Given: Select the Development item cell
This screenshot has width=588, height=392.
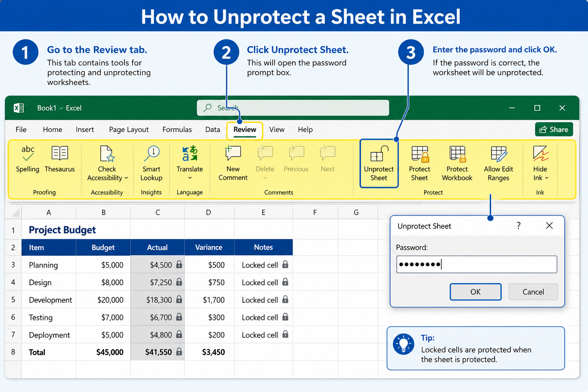Looking at the screenshot, I should tap(49, 300).
